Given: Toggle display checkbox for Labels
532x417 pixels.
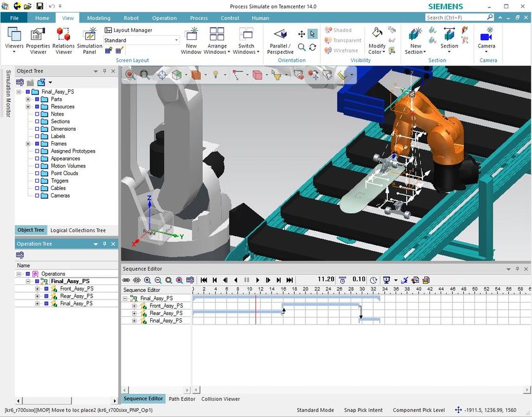Looking at the screenshot, I should (x=37, y=136).
